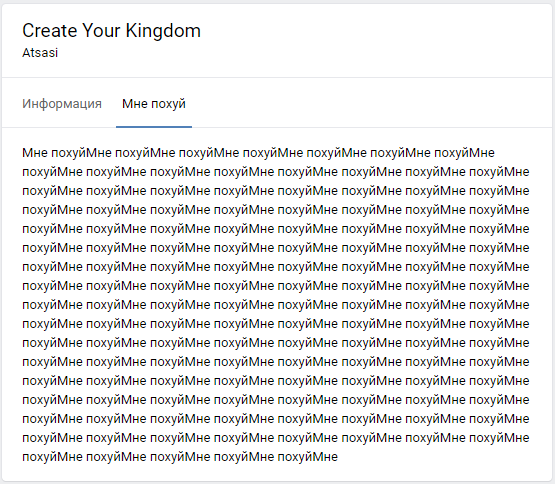Click the word Kingdom in the heading
The height and width of the screenshot is (484, 555).
[x=163, y=30]
